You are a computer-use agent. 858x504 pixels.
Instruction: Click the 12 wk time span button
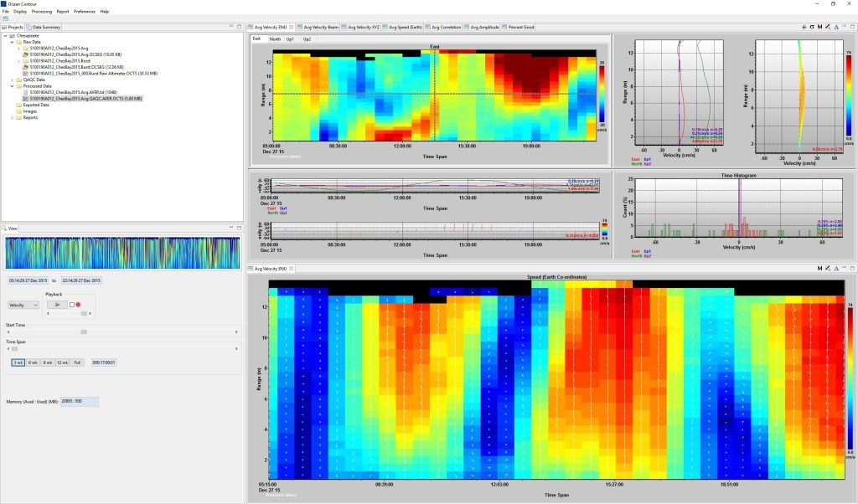point(62,363)
